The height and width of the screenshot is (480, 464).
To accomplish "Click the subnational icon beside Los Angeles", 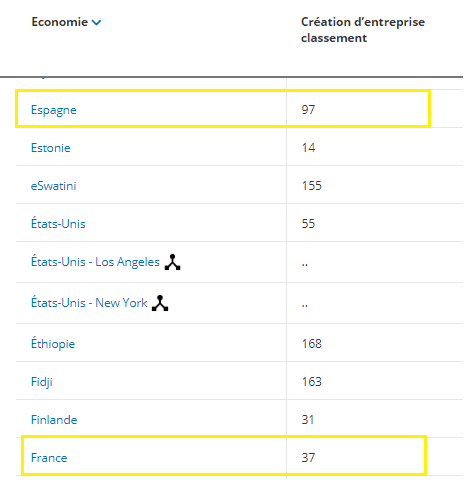I will coord(172,262).
